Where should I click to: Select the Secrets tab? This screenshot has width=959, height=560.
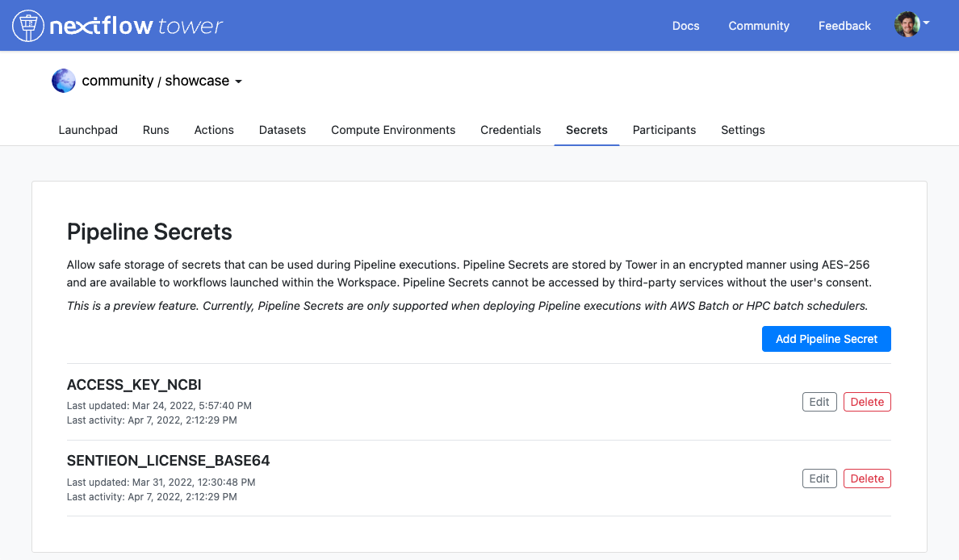click(x=587, y=130)
